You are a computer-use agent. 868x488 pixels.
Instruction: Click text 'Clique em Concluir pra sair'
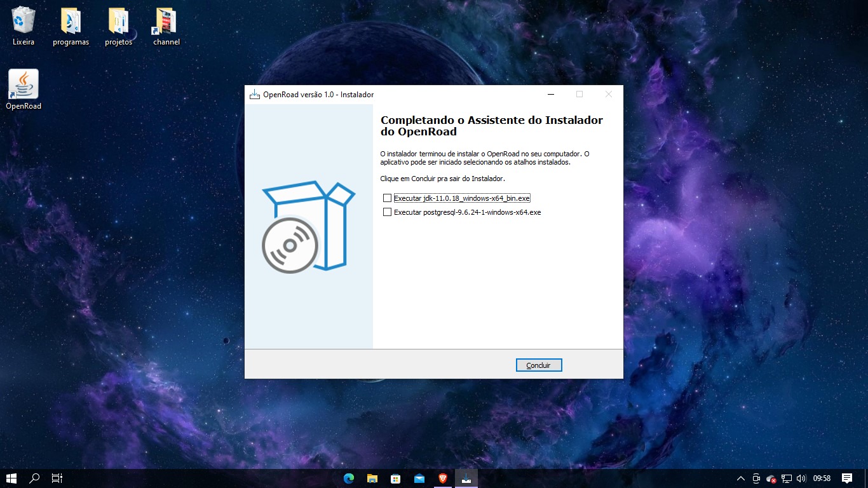pyautogui.click(x=442, y=179)
